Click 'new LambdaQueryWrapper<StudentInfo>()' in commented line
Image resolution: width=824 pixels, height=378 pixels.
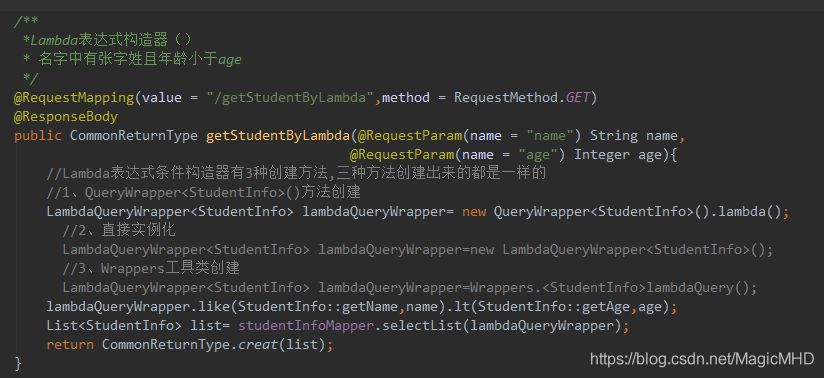click(x=618, y=250)
